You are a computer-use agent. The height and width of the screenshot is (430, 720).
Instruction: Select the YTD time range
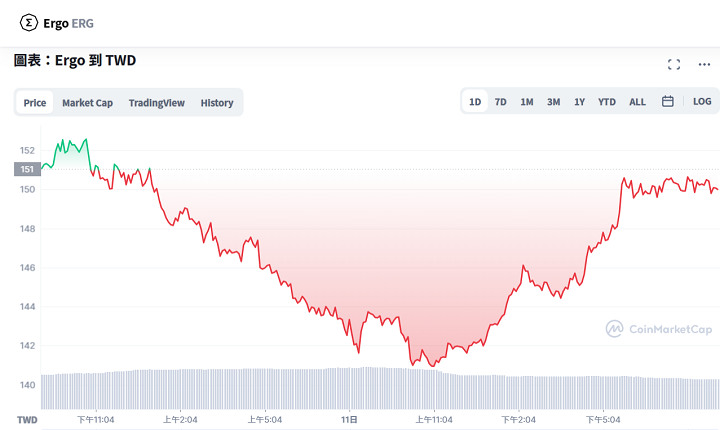click(x=607, y=102)
